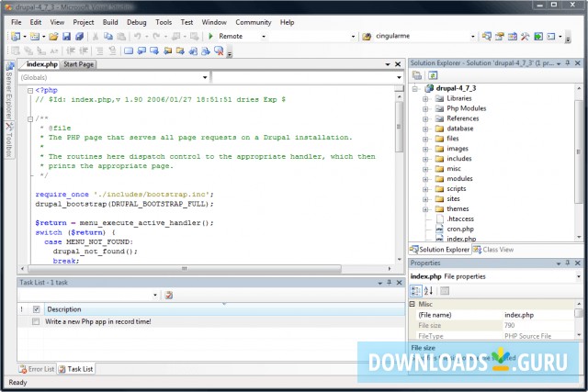Click the Categorized view icon in Properties

[415, 291]
